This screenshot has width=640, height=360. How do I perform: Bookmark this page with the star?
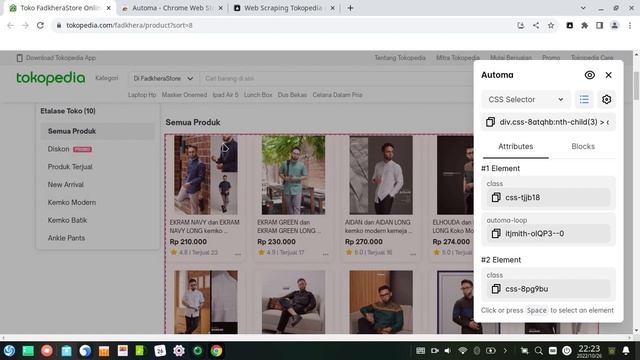click(551, 25)
